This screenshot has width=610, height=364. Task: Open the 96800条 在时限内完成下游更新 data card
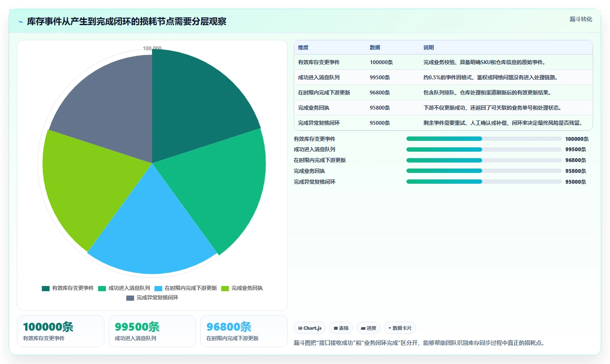click(244, 331)
